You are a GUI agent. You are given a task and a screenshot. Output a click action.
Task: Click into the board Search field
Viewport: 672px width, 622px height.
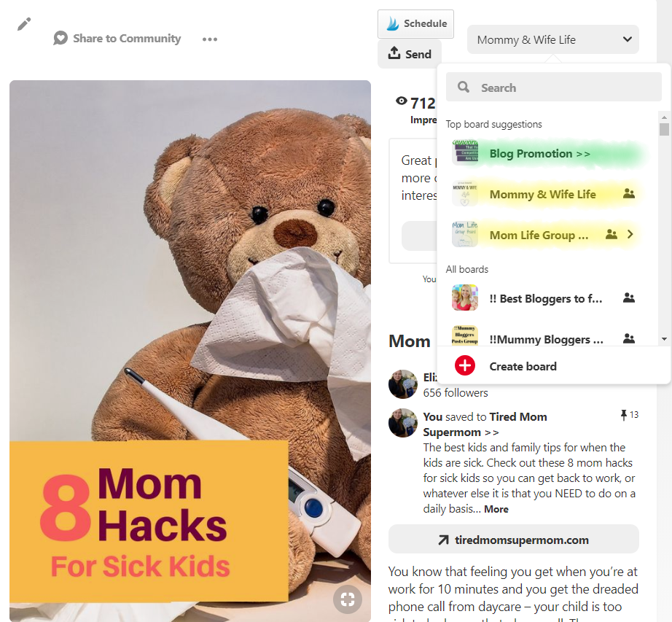[554, 87]
